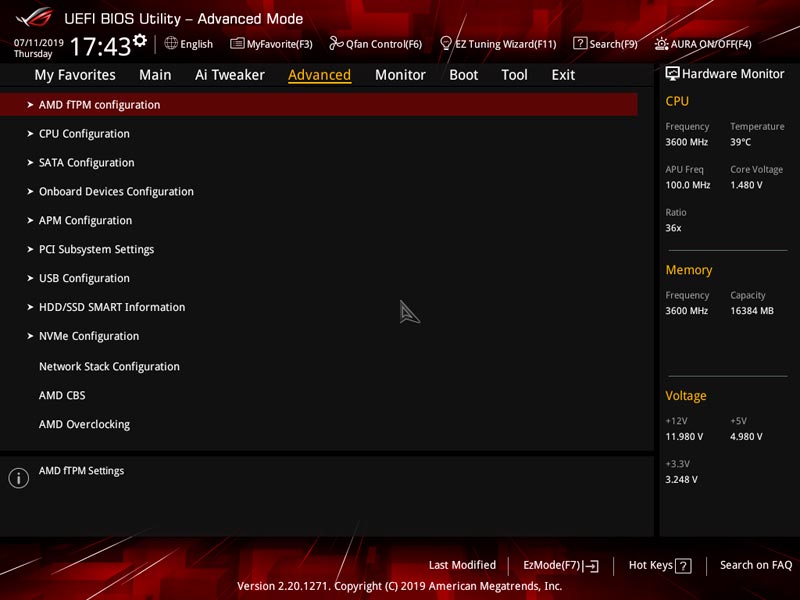Viewport: 800px width, 600px height.
Task: Click CPU temperature value 39°C
Action: pos(740,142)
